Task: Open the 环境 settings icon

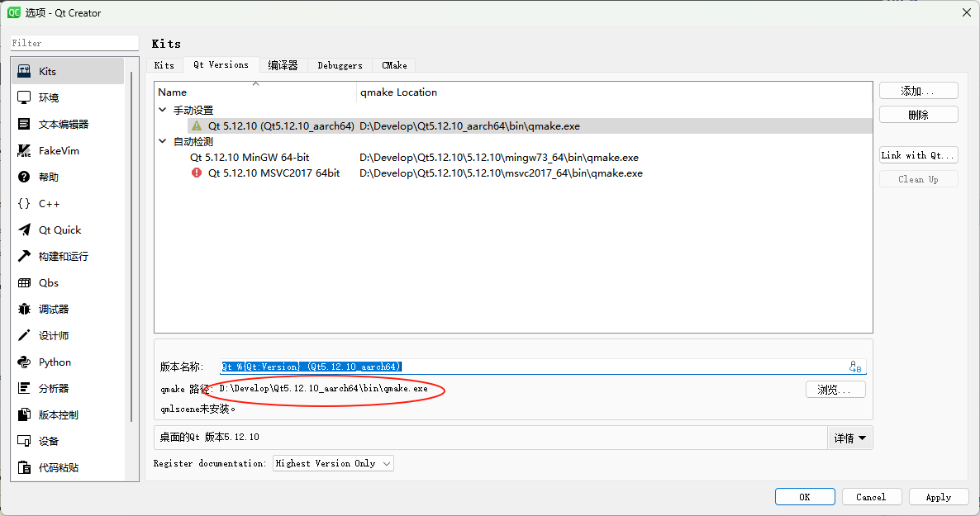Action: click(x=24, y=97)
